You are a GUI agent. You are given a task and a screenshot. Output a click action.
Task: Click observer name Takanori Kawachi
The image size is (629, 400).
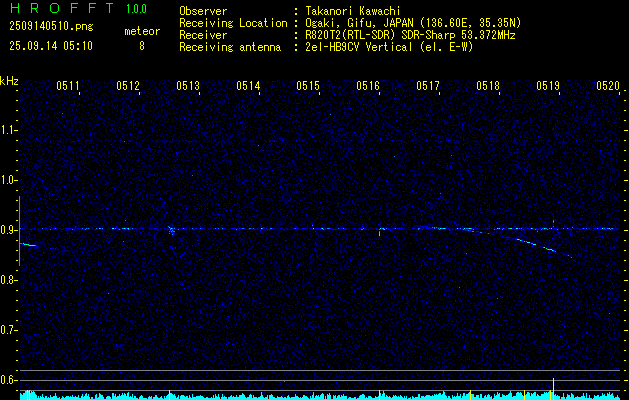pos(353,11)
